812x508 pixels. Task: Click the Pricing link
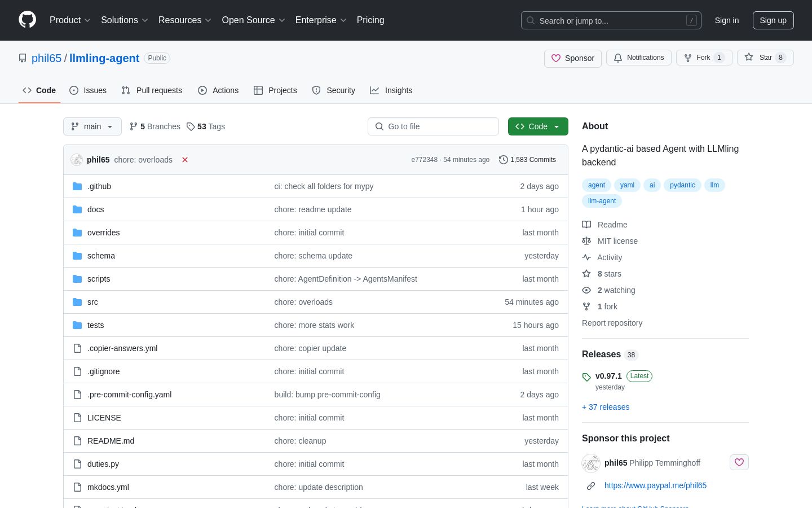point(370,20)
